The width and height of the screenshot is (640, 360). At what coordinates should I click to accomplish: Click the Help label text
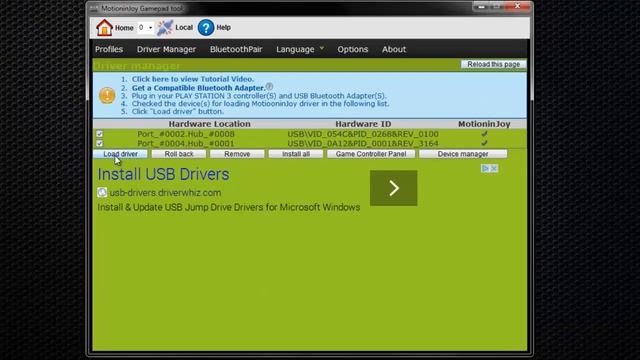pos(223,27)
